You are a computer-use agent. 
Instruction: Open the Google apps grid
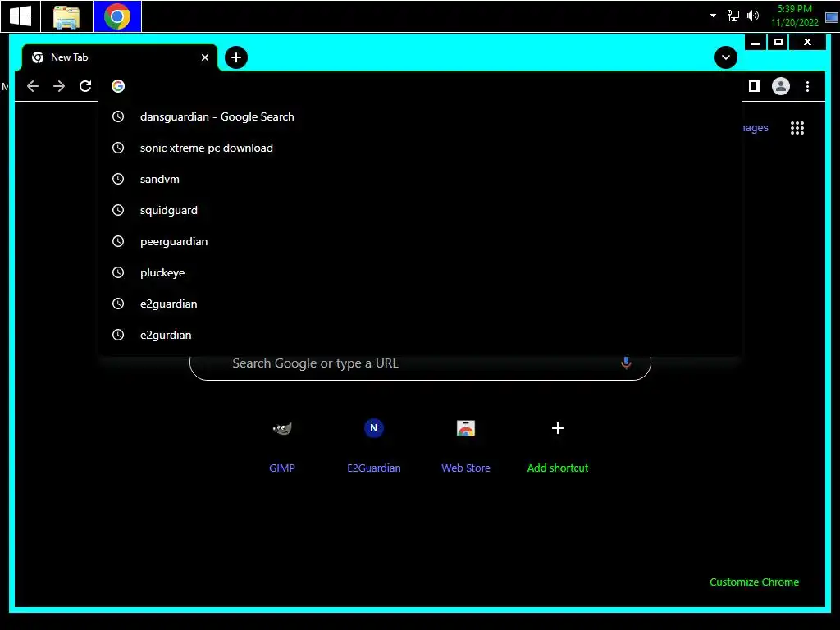coord(797,128)
